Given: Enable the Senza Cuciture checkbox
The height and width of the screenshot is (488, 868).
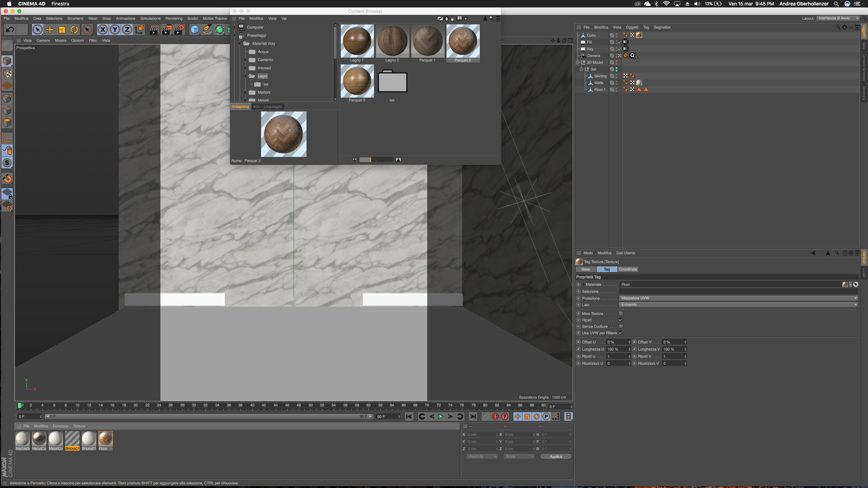Looking at the screenshot, I should (621, 326).
